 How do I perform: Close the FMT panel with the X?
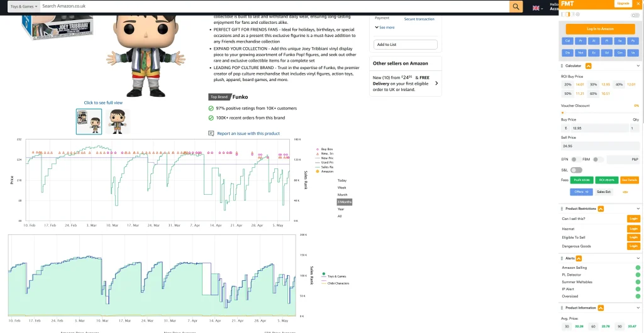(x=639, y=3)
